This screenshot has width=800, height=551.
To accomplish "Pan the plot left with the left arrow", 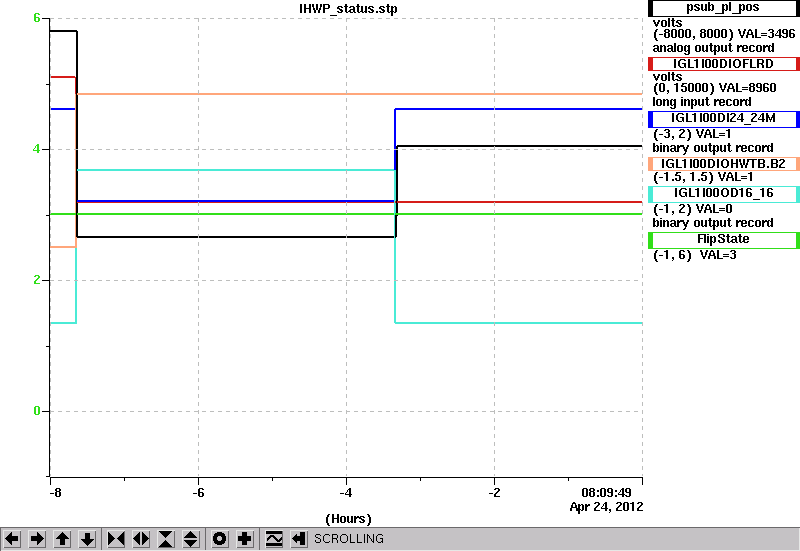I will [x=12, y=539].
